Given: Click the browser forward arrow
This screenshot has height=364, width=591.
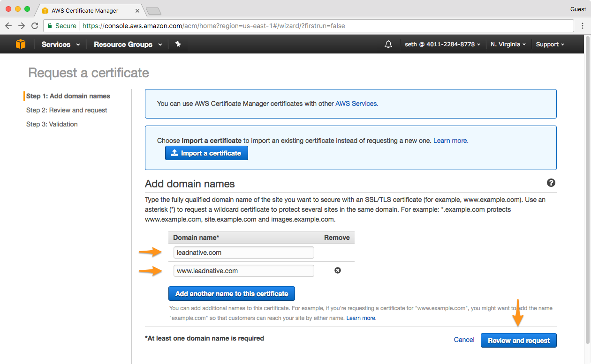Looking at the screenshot, I should (22, 26).
